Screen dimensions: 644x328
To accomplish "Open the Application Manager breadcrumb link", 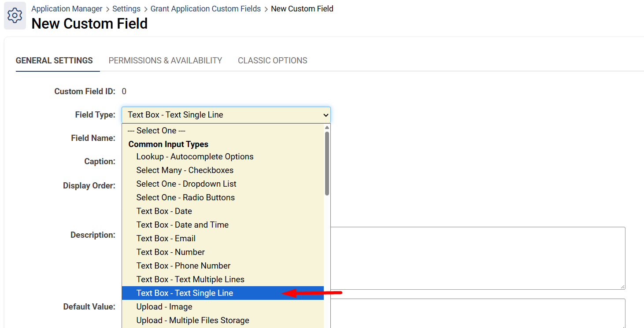I will (67, 9).
